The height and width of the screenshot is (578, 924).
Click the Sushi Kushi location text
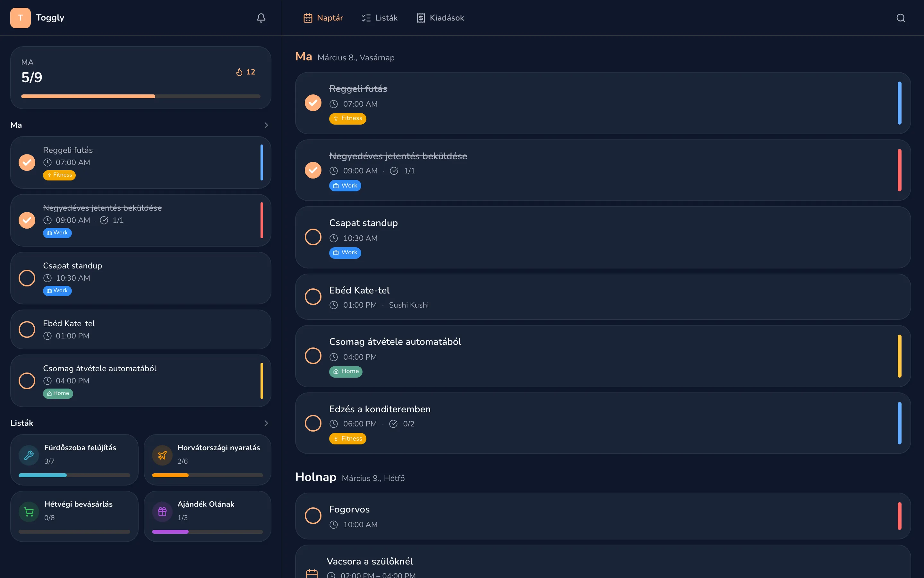408,305
